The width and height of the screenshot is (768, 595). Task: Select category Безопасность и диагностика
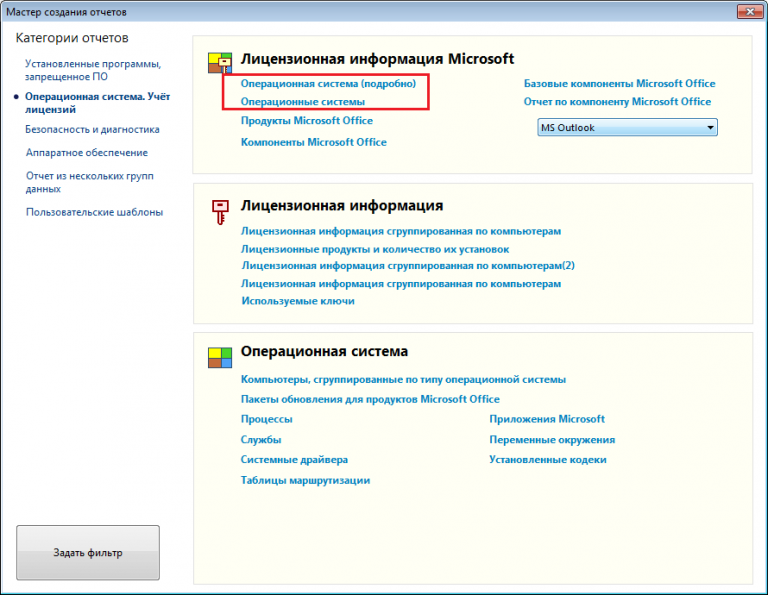click(92, 129)
